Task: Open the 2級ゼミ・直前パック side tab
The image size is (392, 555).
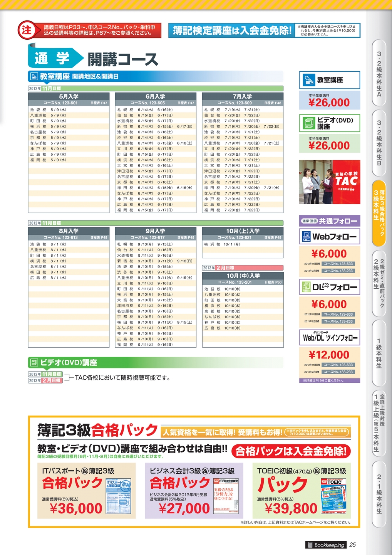Action: [379, 283]
